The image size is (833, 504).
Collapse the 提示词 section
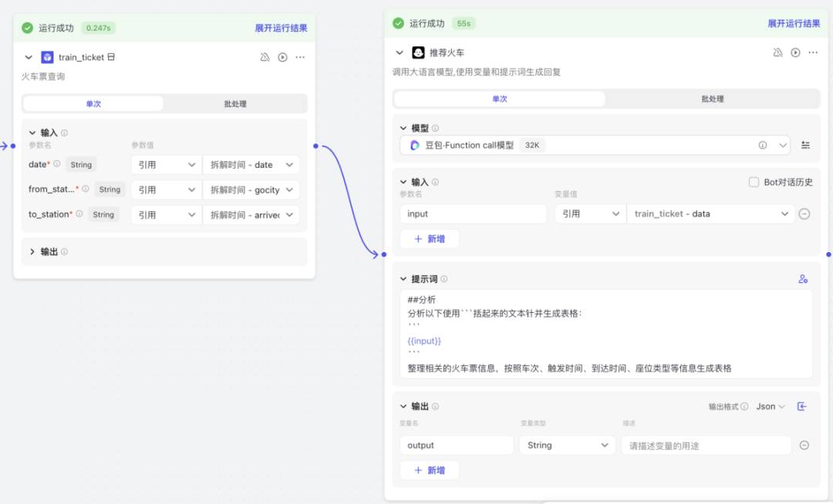[403, 278]
